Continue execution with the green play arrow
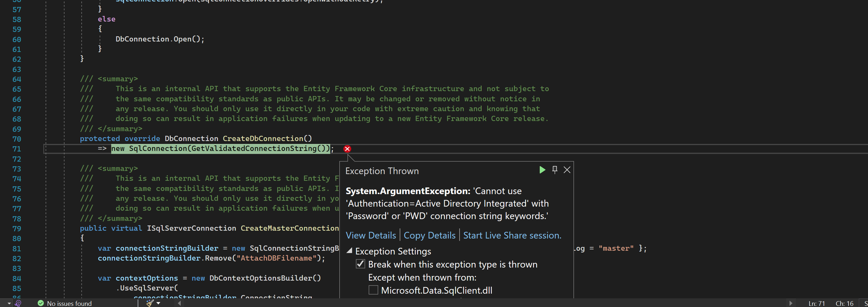Viewport: 868px width, 307px height. pyautogui.click(x=542, y=170)
